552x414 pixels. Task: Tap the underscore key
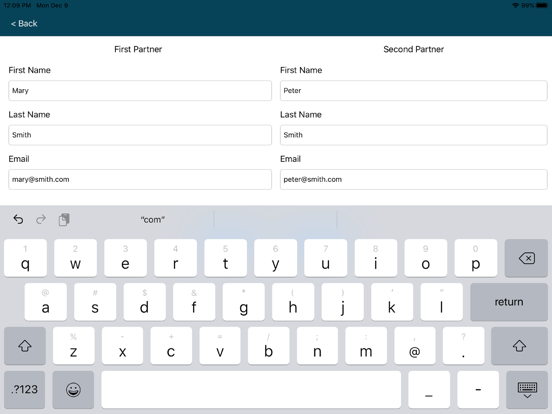429,390
